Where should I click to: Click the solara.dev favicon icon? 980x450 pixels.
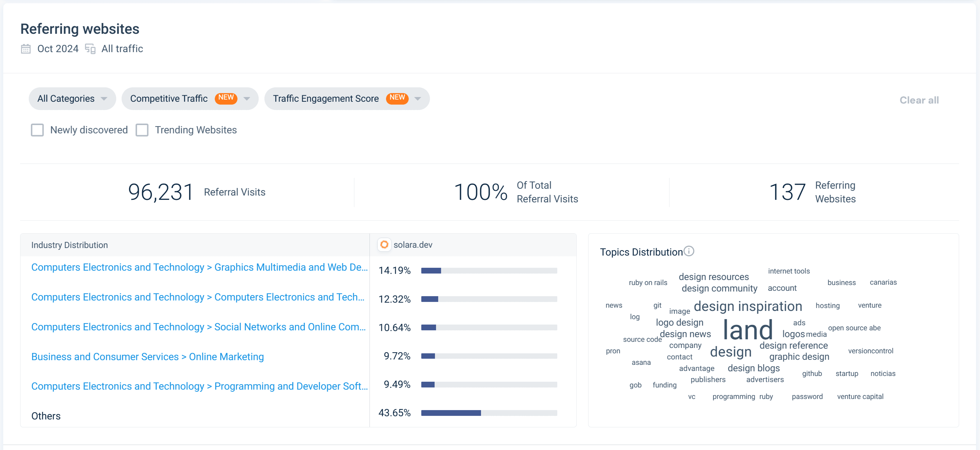pos(384,245)
